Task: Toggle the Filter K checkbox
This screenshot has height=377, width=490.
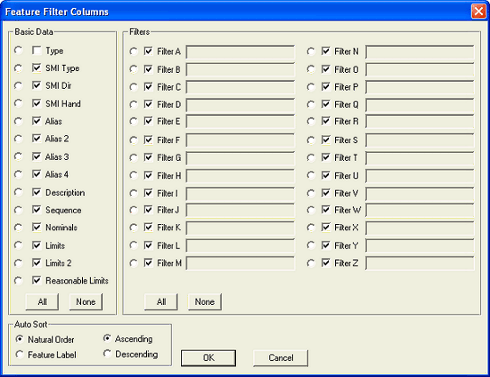Action: 148,227
